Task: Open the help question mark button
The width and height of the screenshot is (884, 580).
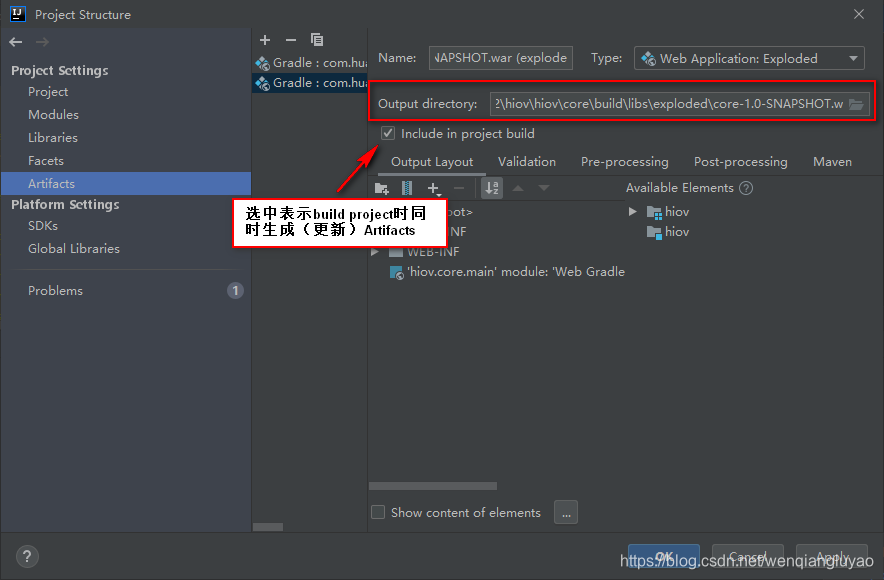Action: [x=27, y=557]
